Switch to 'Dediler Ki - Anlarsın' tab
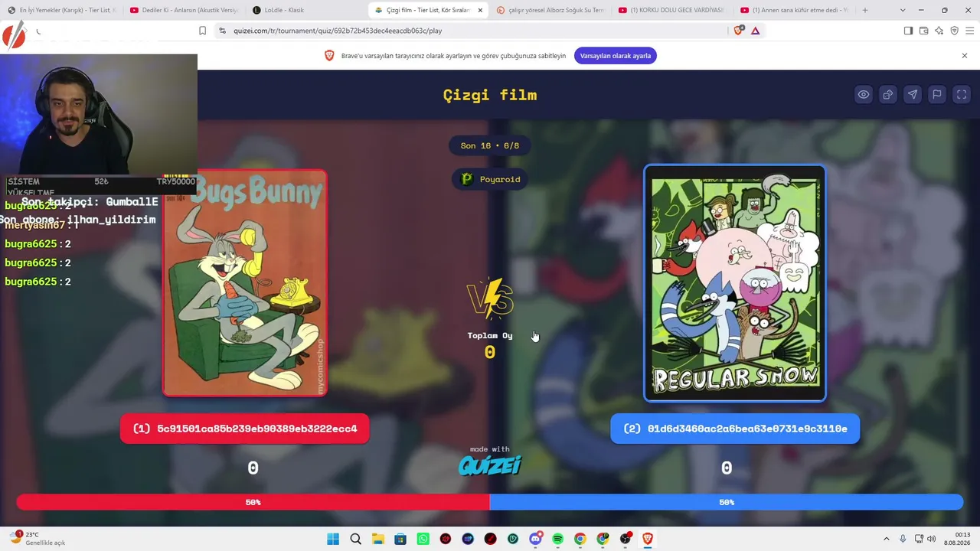980x551 pixels. click(184, 10)
